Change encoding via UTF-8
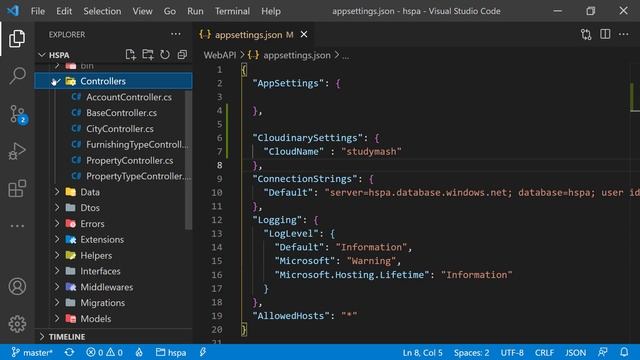The width and height of the screenshot is (640, 360). (512, 352)
